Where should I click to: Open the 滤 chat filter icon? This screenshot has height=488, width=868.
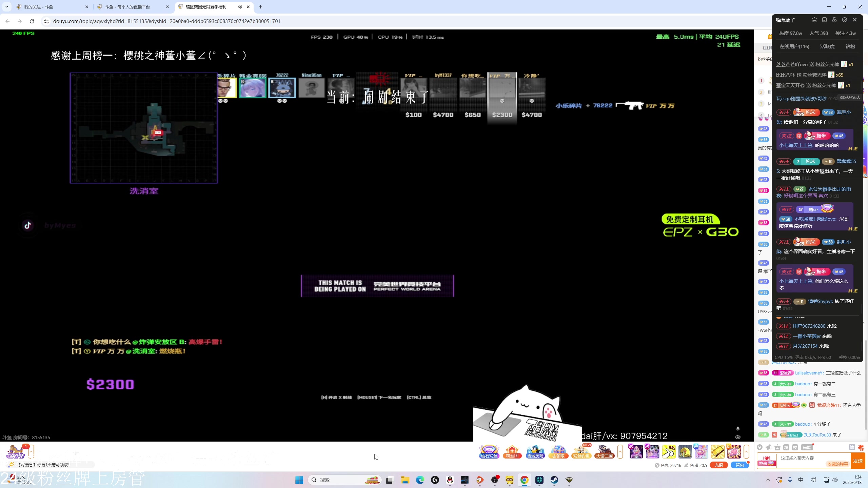click(x=852, y=447)
